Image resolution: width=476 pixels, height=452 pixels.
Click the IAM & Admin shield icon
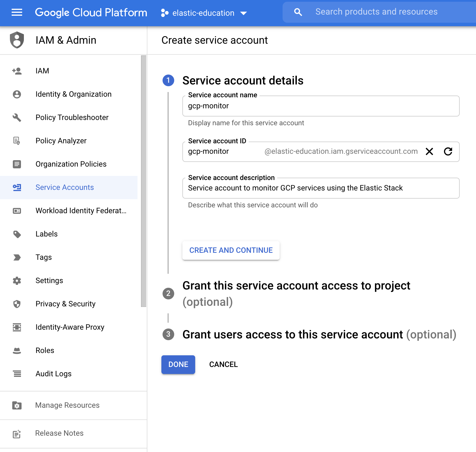pos(17,40)
